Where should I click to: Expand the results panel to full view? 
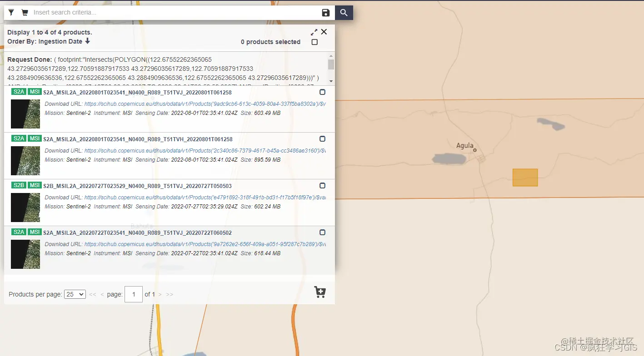tap(314, 32)
